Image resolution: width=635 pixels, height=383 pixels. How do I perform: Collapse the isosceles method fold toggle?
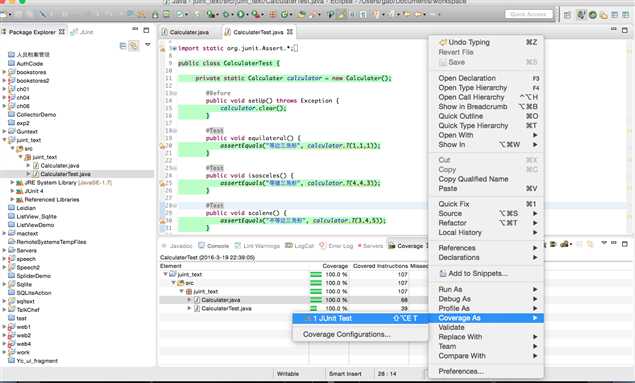point(175,168)
